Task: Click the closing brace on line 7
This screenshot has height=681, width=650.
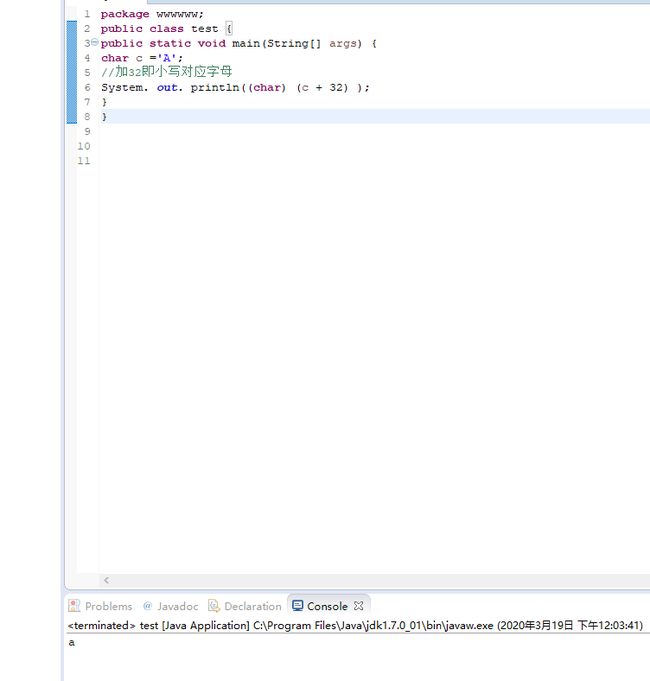Action: tap(104, 102)
